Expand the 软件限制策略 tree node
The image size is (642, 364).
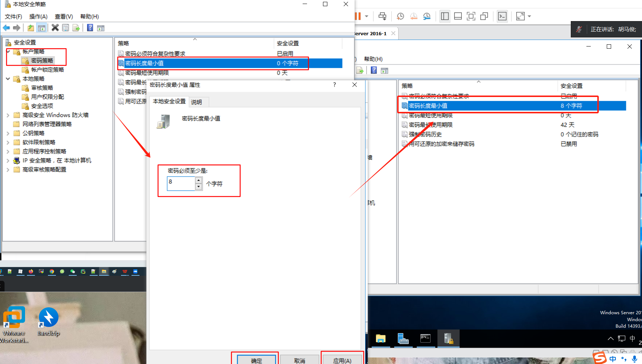tap(8, 142)
